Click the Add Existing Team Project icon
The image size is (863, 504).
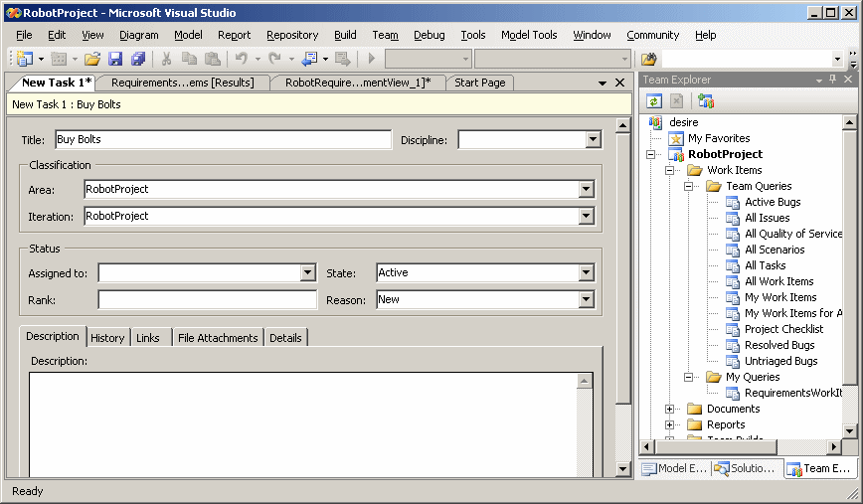pos(706,100)
